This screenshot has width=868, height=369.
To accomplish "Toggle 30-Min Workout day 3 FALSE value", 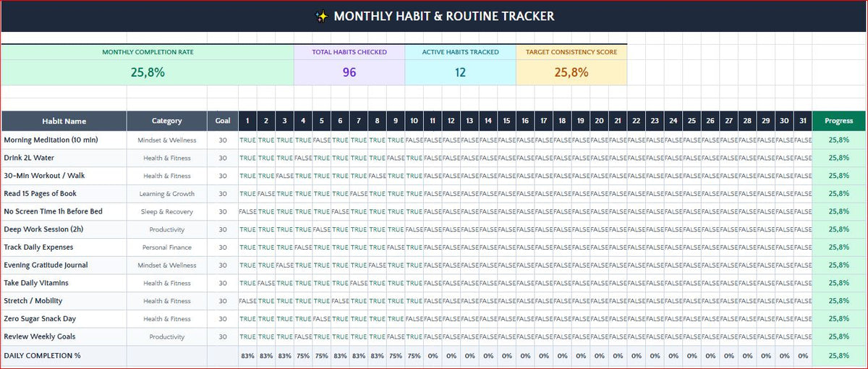I will click(x=284, y=176).
